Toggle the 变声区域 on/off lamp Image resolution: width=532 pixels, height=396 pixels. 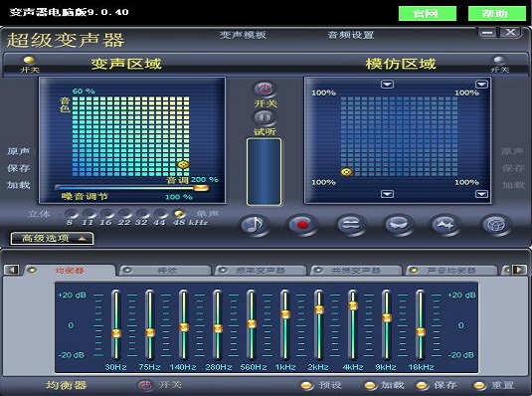(x=29, y=60)
